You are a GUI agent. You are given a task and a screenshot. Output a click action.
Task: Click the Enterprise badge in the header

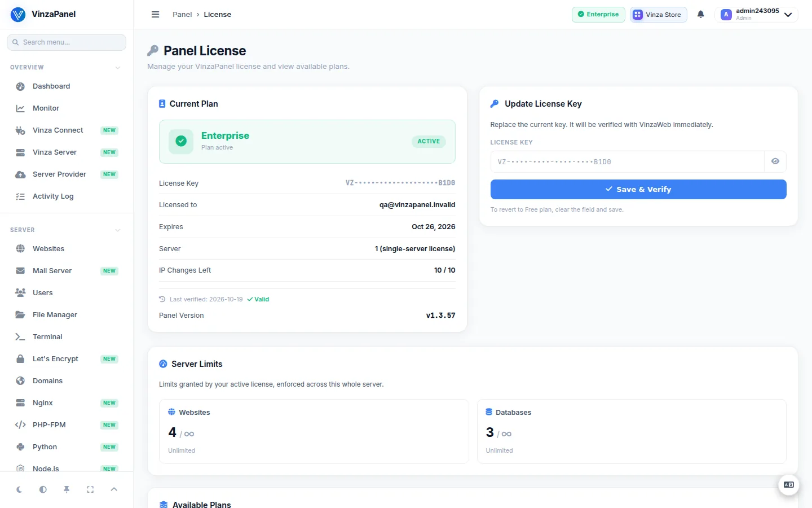pos(598,15)
